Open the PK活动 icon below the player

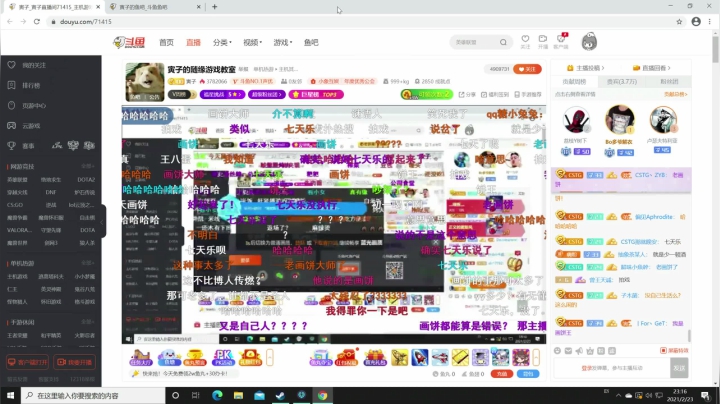pos(223,357)
